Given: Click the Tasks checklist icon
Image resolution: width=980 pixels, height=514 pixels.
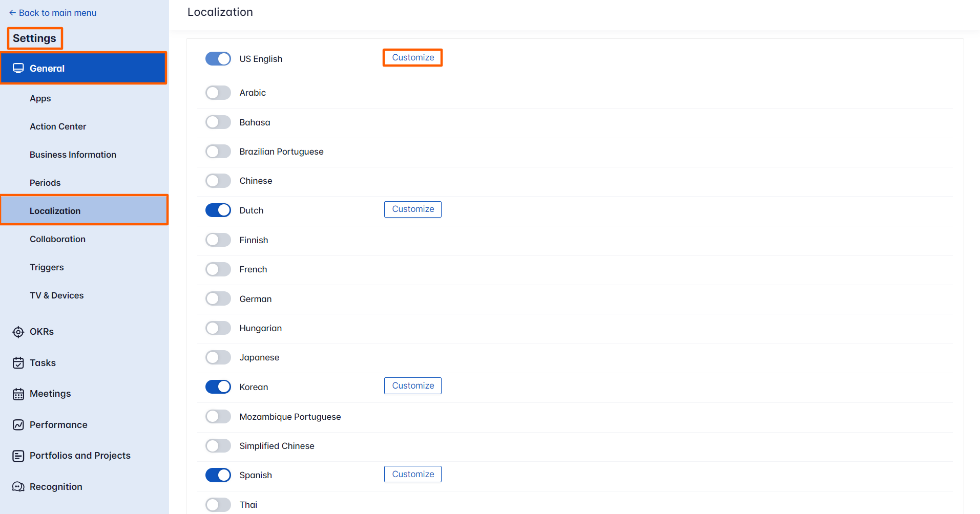Looking at the screenshot, I should [18, 362].
